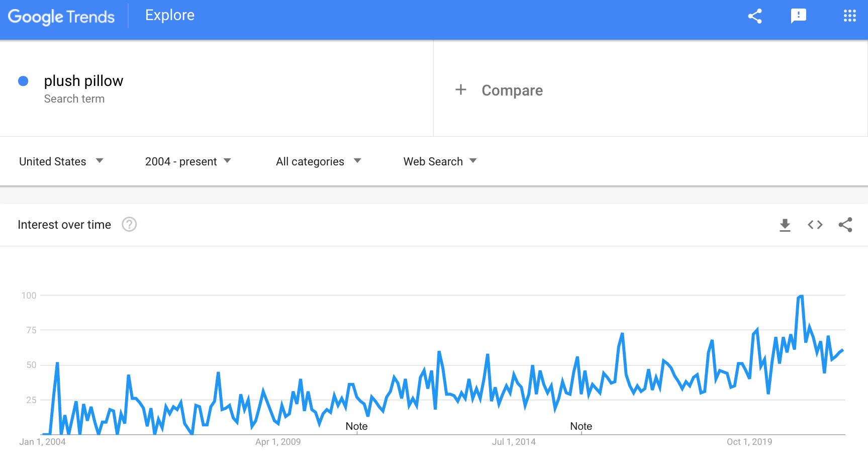Open help for Interest over time
Image resolution: width=868 pixels, height=472 pixels.
pos(129,224)
